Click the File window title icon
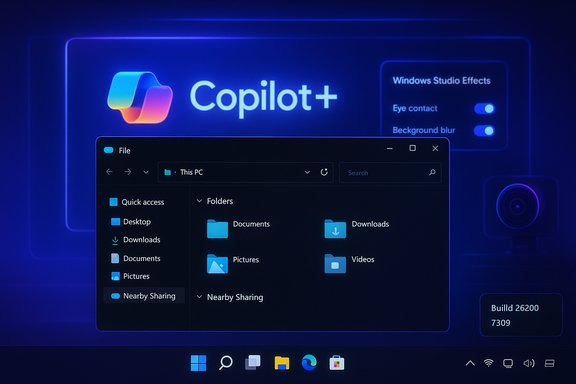 108,150
